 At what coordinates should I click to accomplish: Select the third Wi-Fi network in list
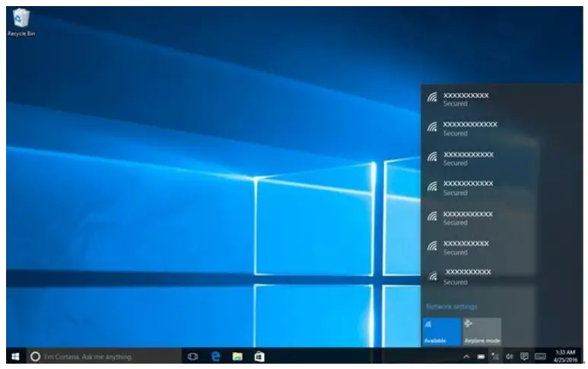pos(502,158)
